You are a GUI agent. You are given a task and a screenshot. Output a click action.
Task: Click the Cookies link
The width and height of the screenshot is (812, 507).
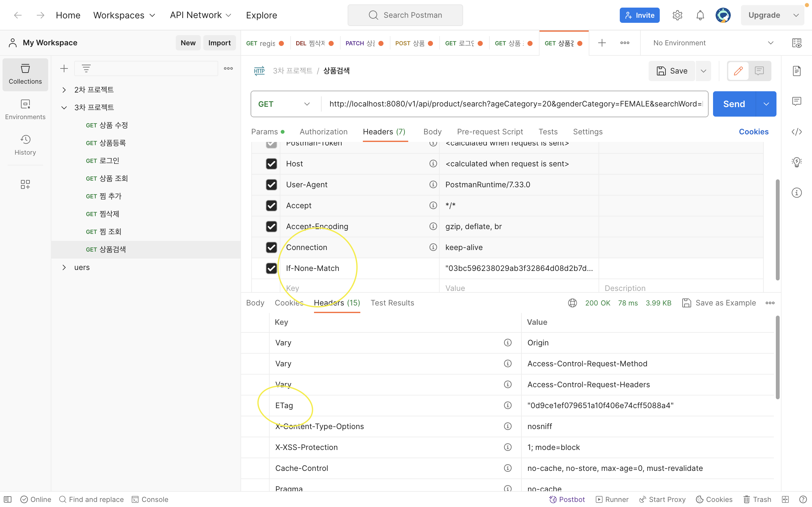tap(753, 132)
